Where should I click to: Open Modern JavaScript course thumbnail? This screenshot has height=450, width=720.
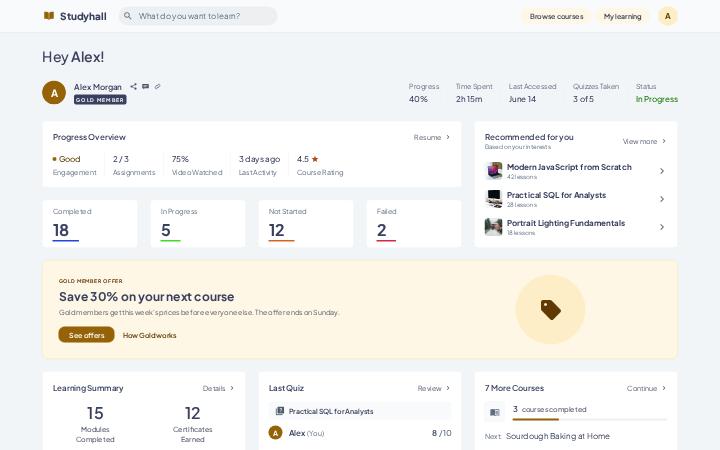pos(494,171)
